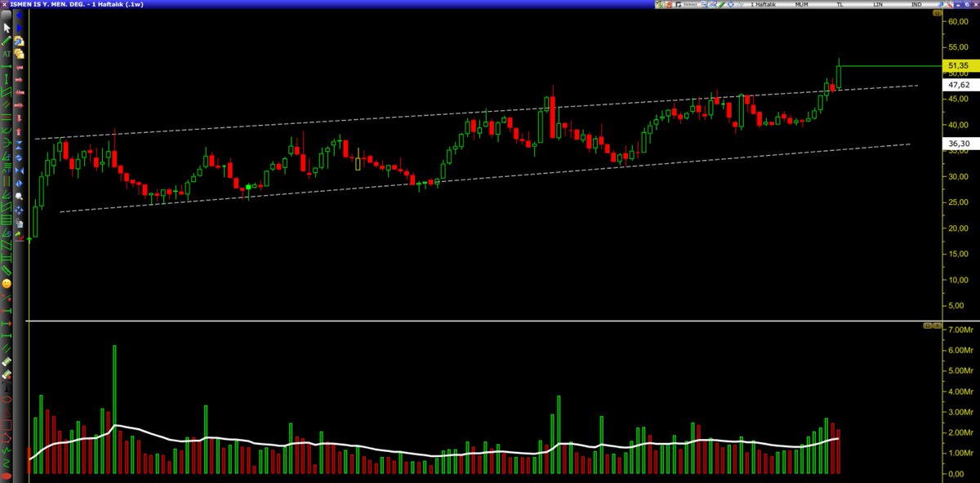Click the ISMEN window title icon

(x=4, y=4)
